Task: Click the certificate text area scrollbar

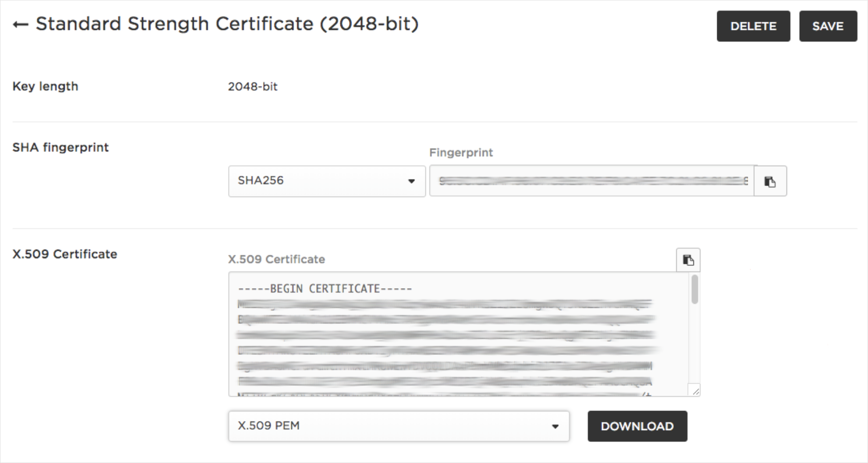Action: pyautogui.click(x=695, y=290)
